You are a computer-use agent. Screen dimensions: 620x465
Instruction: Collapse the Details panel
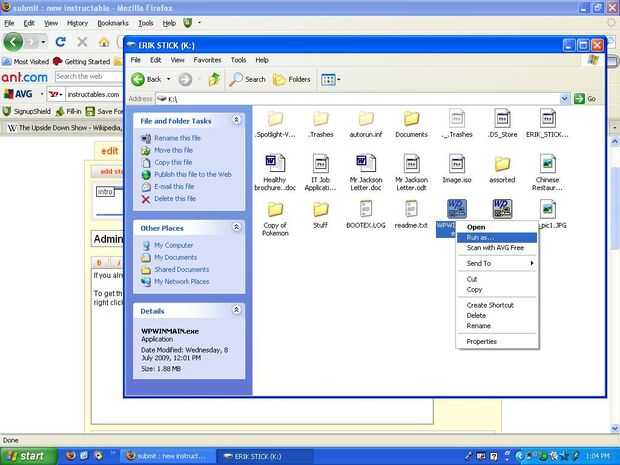[236, 310]
